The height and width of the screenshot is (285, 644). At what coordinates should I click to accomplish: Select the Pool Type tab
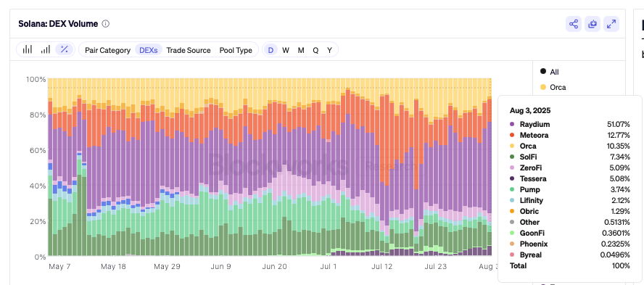[236, 50]
